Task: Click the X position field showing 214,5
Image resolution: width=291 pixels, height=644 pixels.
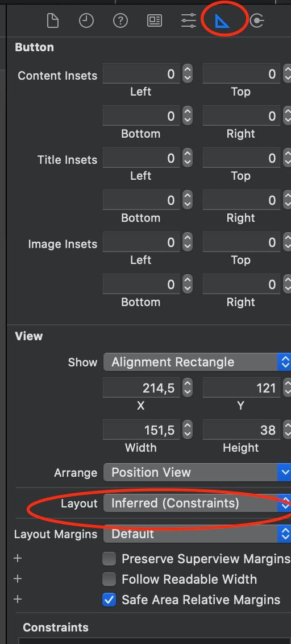Action: pos(141,388)
